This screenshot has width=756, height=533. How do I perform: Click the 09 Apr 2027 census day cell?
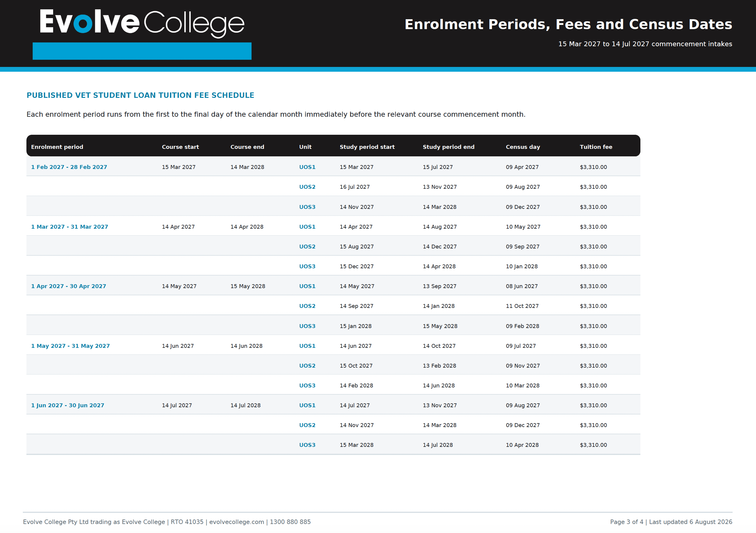coord(522,167)
